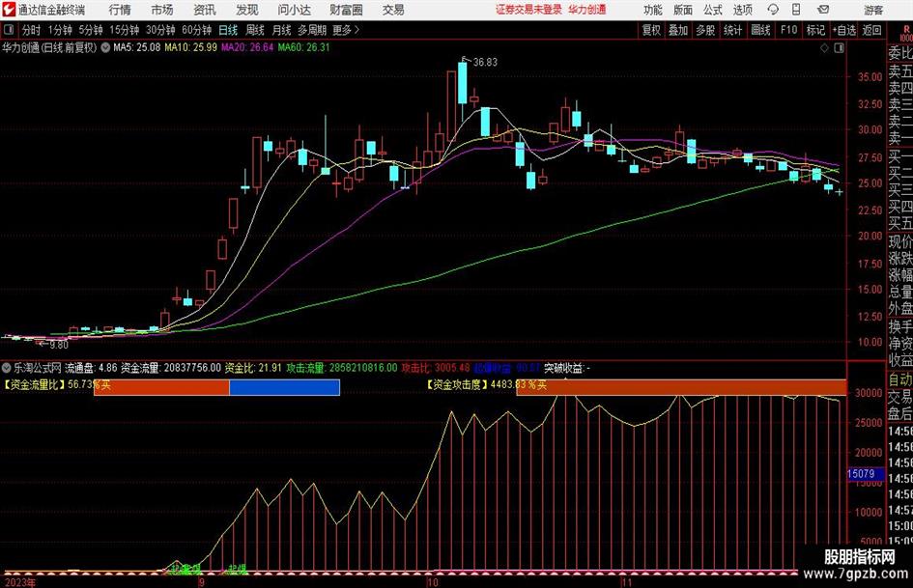
Task: Click the 游客 guest account button
Action: [x=872, y=10]
